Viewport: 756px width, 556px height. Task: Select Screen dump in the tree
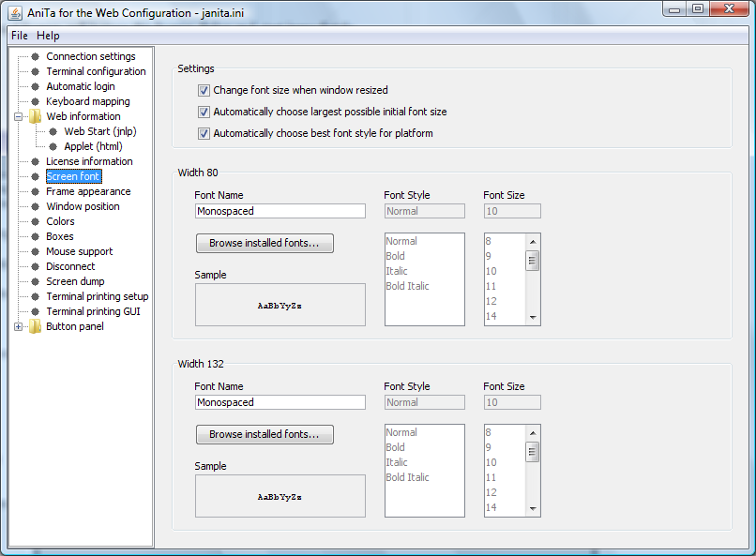[75, 281]
